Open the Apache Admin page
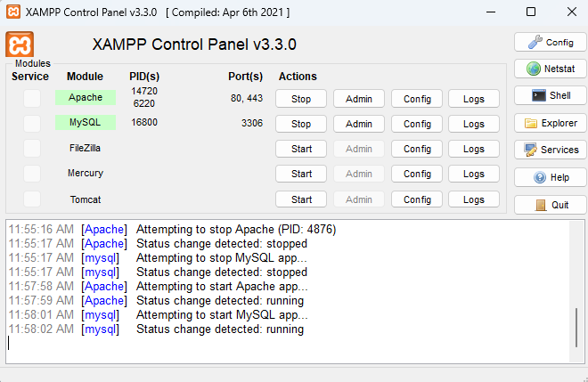 pyautogui.click(x=358, y=99)
